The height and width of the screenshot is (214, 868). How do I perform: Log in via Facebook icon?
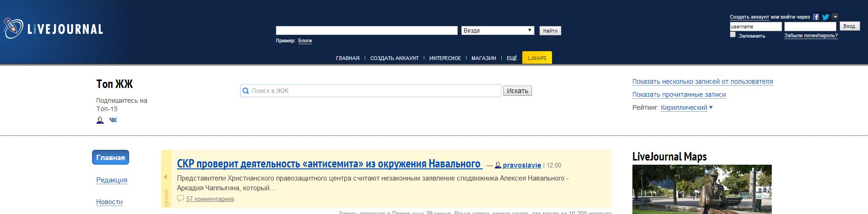pos(815,17)
